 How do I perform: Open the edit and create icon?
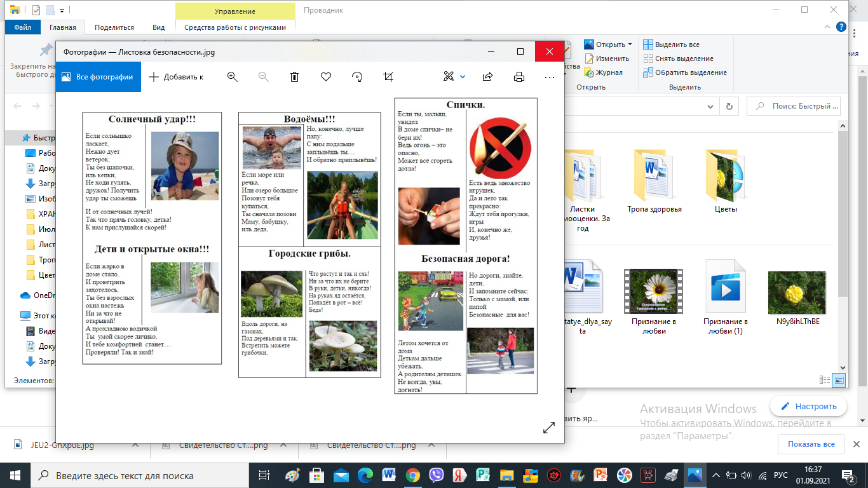click(449, 77)
